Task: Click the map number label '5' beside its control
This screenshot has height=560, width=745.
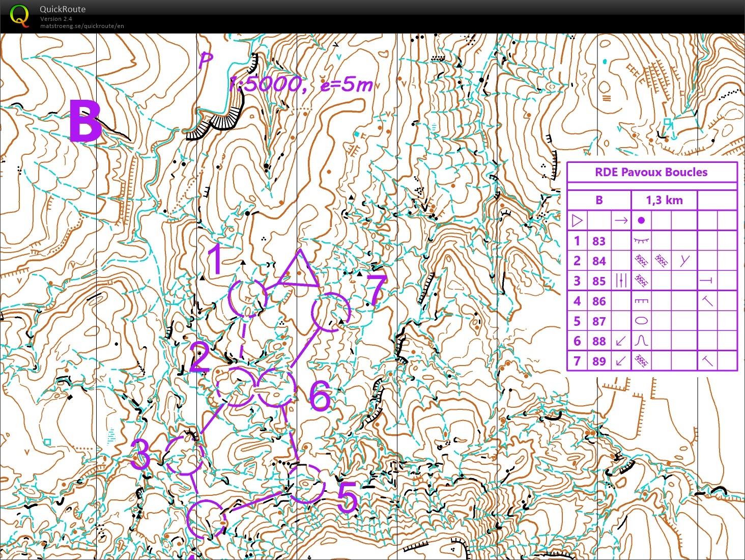Action: [348, 497]
